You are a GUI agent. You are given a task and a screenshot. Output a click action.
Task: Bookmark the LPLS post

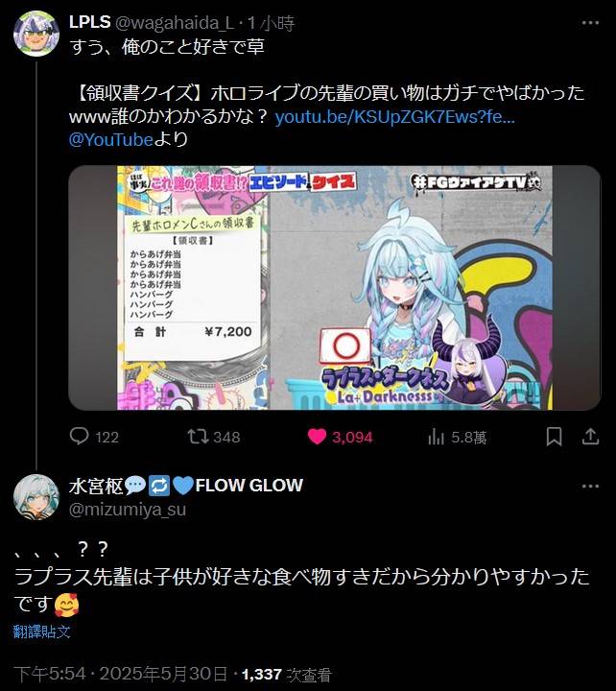[554, 437]
